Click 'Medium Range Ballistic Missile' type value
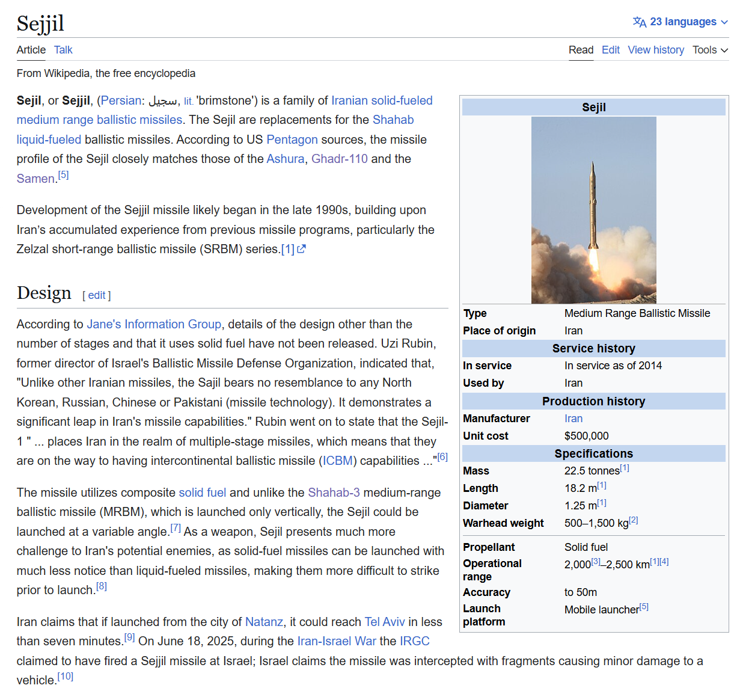 click(637, 313)
